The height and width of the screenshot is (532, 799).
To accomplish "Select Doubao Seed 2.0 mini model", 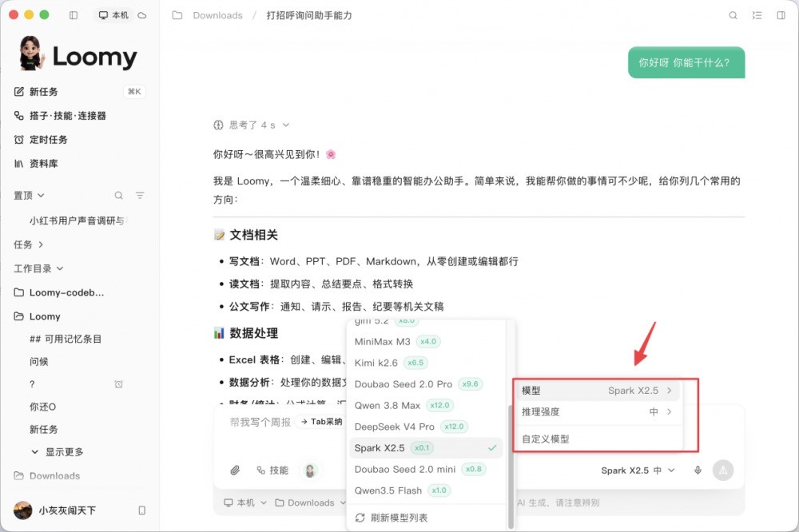I will point(426,470).
